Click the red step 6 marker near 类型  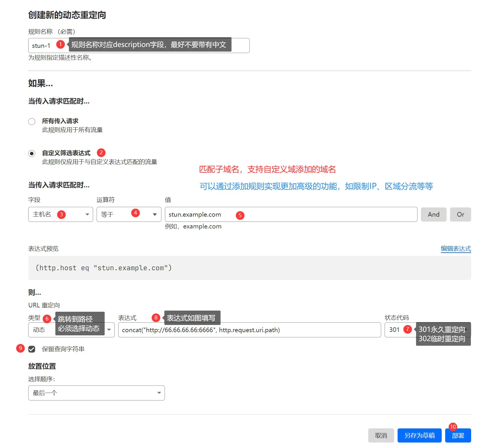coord(47,319)
